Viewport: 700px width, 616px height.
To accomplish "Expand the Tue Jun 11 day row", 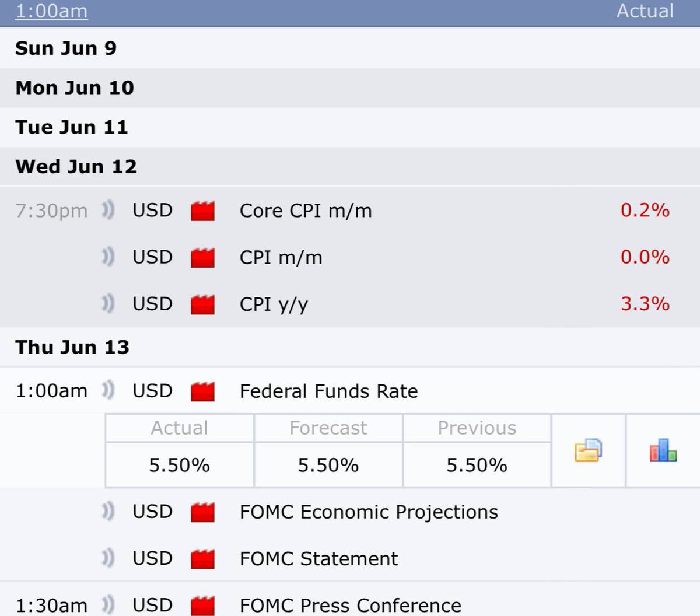I will [350, 127].
